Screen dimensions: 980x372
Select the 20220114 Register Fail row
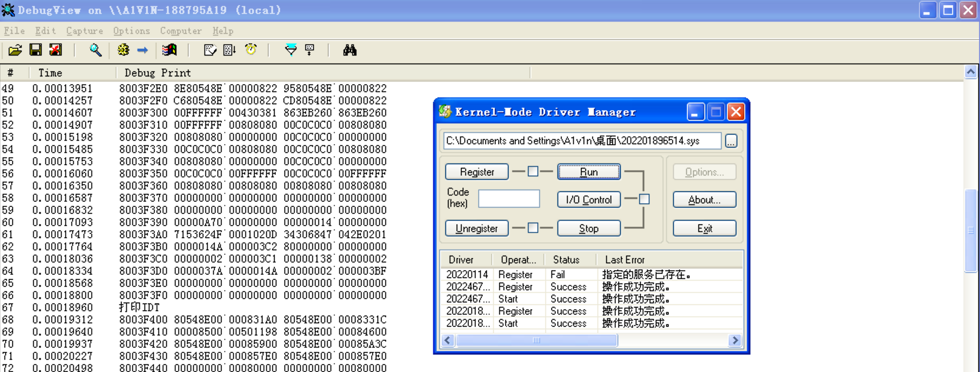point(592,274)
